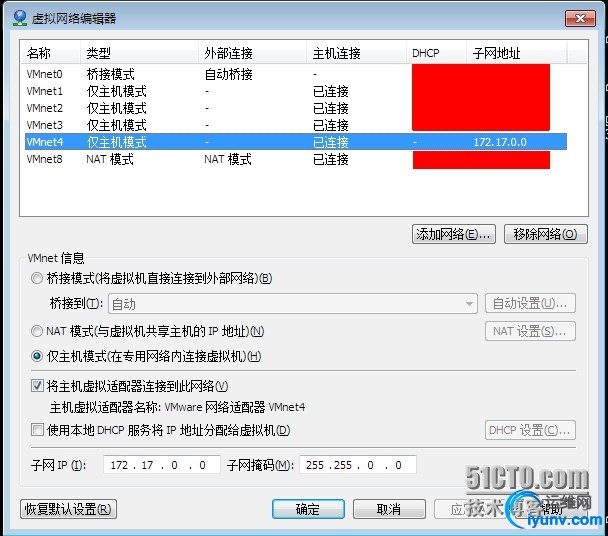Click DHCP 设置(C)... button
The height and width of the screenshot is (536, 608).
pos(530,430)
